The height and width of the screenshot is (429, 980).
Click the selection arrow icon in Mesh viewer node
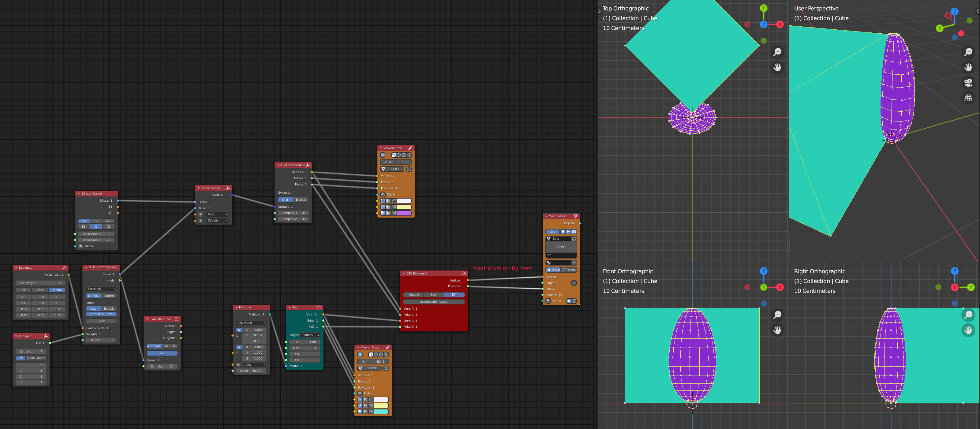(568, 232)
